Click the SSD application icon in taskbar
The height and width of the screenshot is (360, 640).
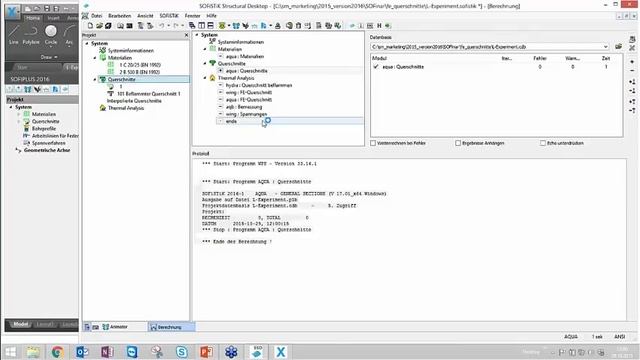click(x=257, y=351)
